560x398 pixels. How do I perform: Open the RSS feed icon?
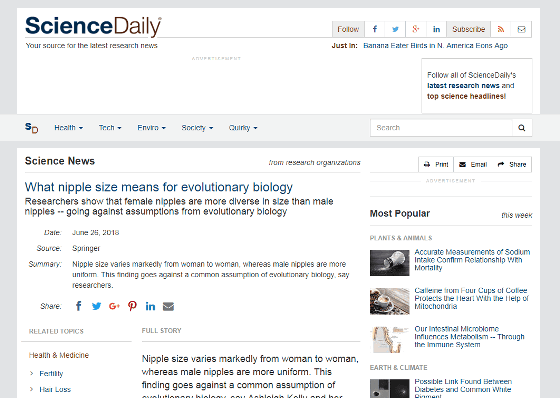501,29
